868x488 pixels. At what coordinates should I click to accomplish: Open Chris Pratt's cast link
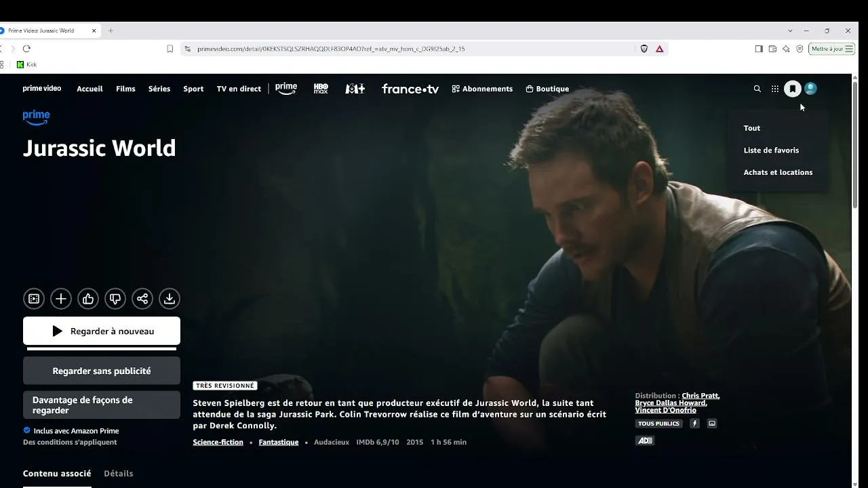(x=701, y=396)
